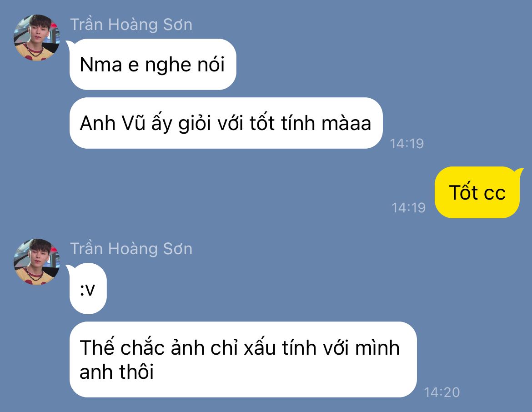Click the name "Vũ" in the second bubble
The width and height of the screenshot is (532, 412).
tap(133, 123)
